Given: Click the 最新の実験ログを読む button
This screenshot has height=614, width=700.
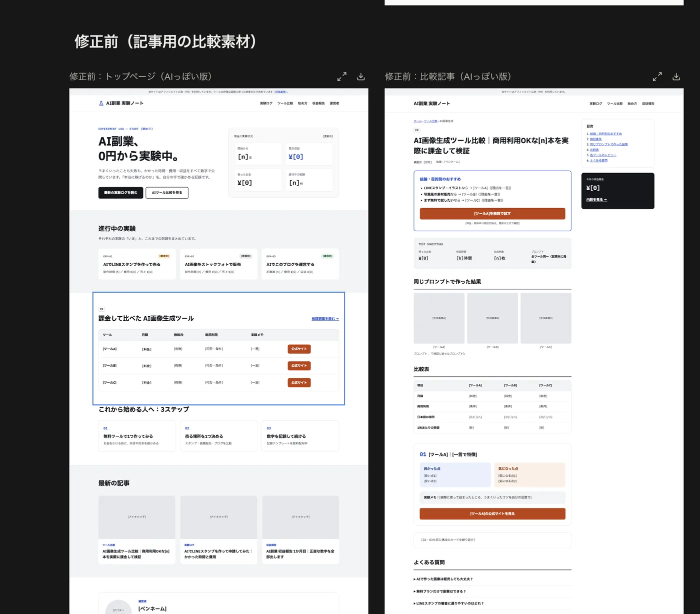Looking at the screenshot, I should click(120, 193).
